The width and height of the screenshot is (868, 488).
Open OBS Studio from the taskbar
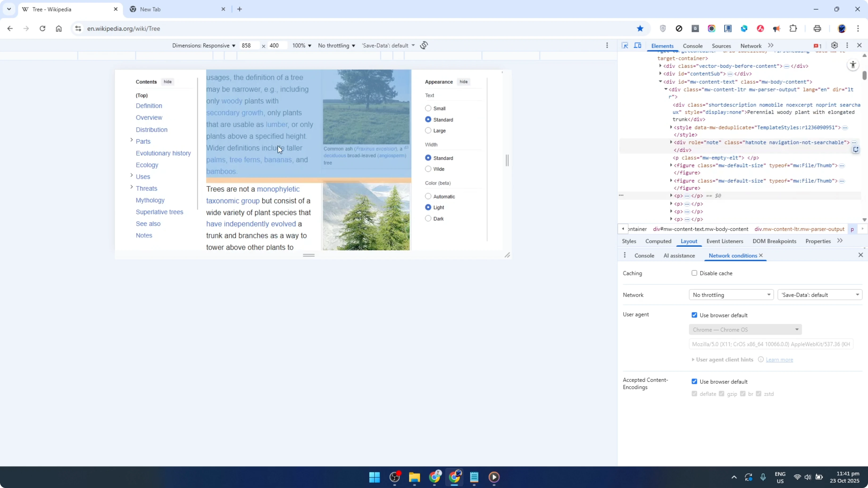pyautogui.click(x=395, y=477)
